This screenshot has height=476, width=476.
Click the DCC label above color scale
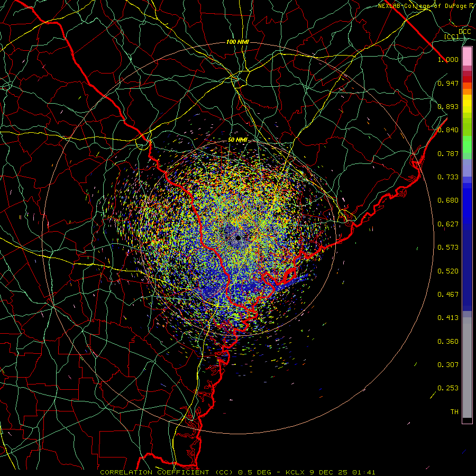click(465, 32)
